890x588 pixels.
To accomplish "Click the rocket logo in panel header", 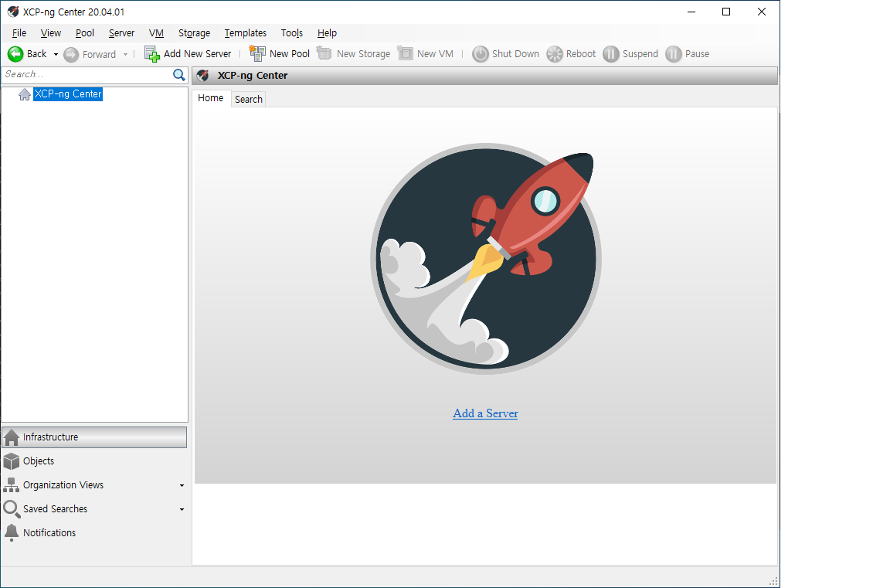I will tap(203, 76).
